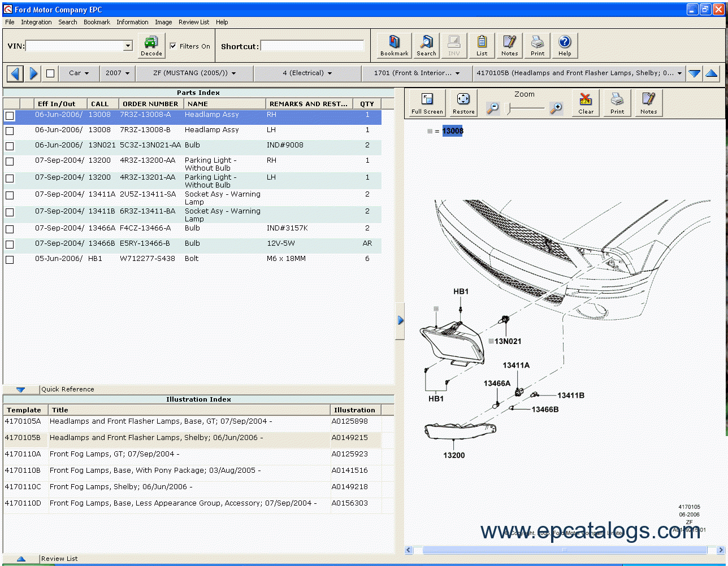Open the Help toolbar icon
Viewport: 728px width, 566px height.
point(565,46)
